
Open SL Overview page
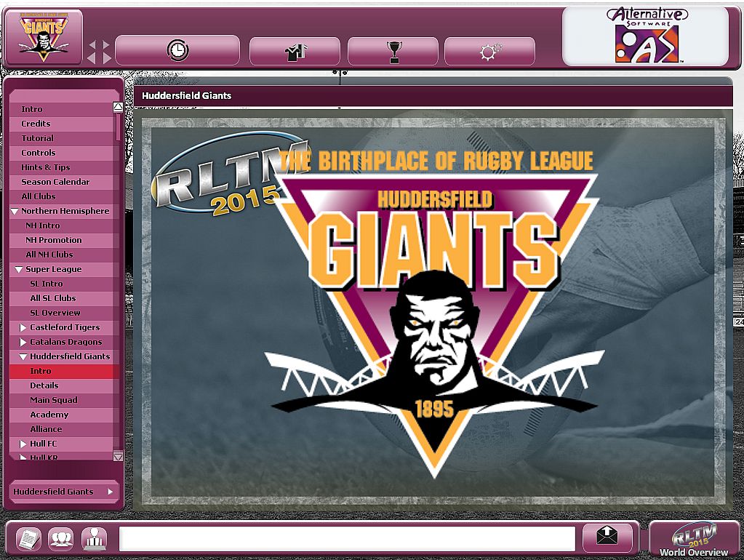(61, 313)
